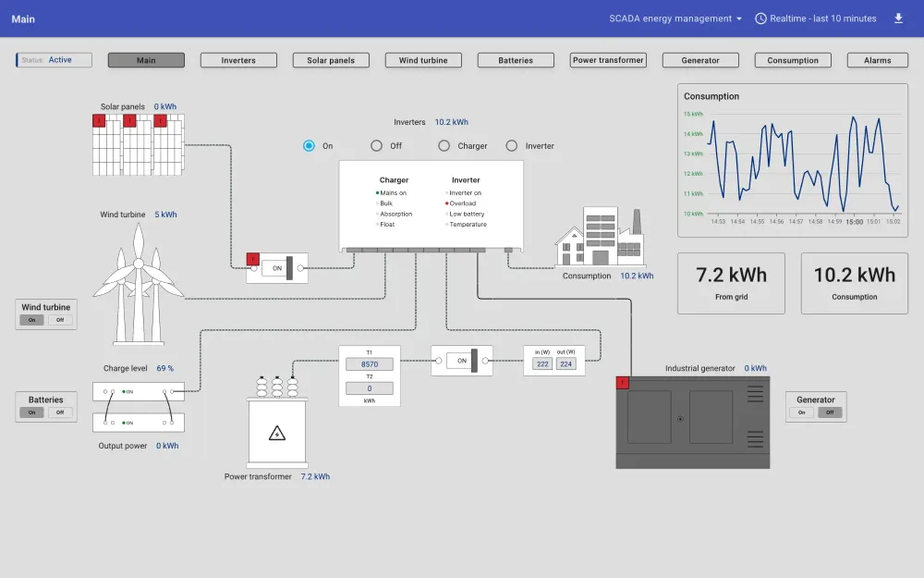Viewport: 924px width, 578px height.
Task: Open the Alarms tab
Action: tap(878, 60)
